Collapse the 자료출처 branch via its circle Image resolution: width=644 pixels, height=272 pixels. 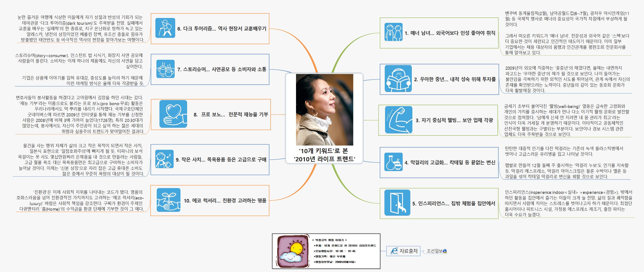(x=423, y=251)
